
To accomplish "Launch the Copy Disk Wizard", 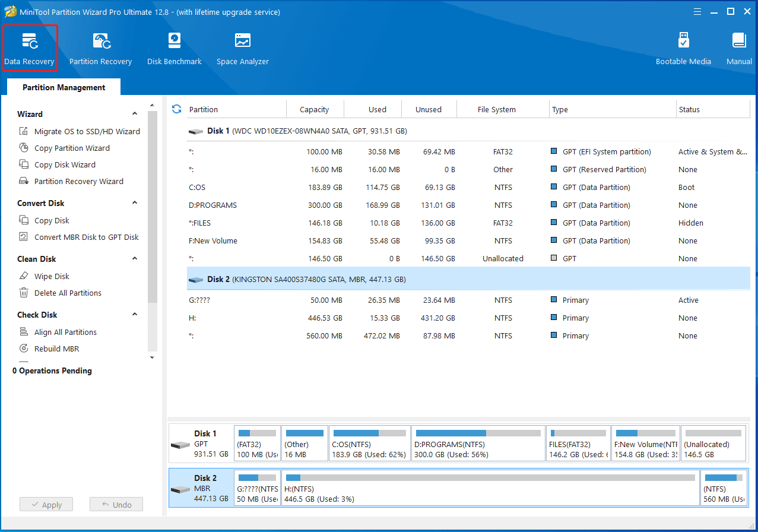I will pyautogui.click(x=57, y=164).
